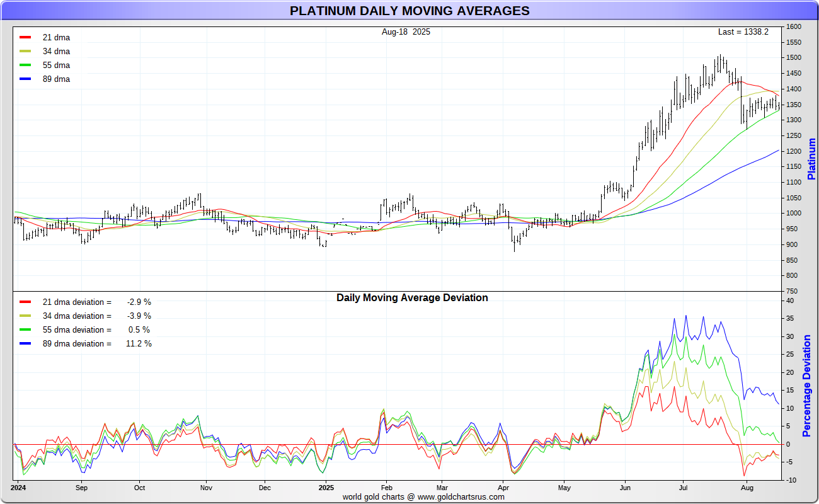Click the '55 dma deviation =' label
Viewport: 819px width, 504px height.
pyautogui.click(x=77, y=329)
